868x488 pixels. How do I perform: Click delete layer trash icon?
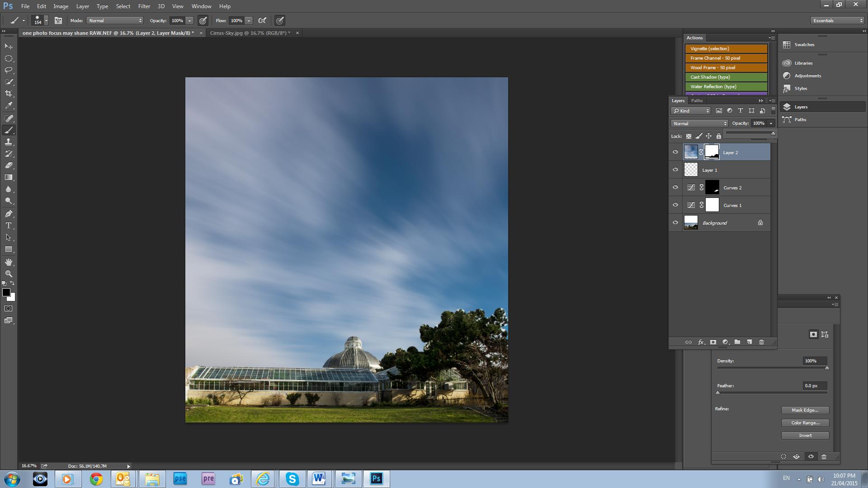point(761,342)
